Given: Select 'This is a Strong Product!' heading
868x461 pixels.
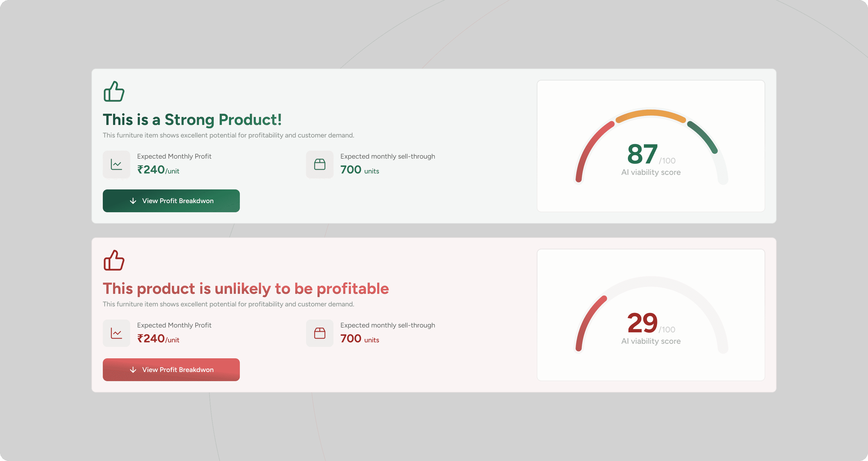Looking at the screenshot, I should tap(192, 120).
